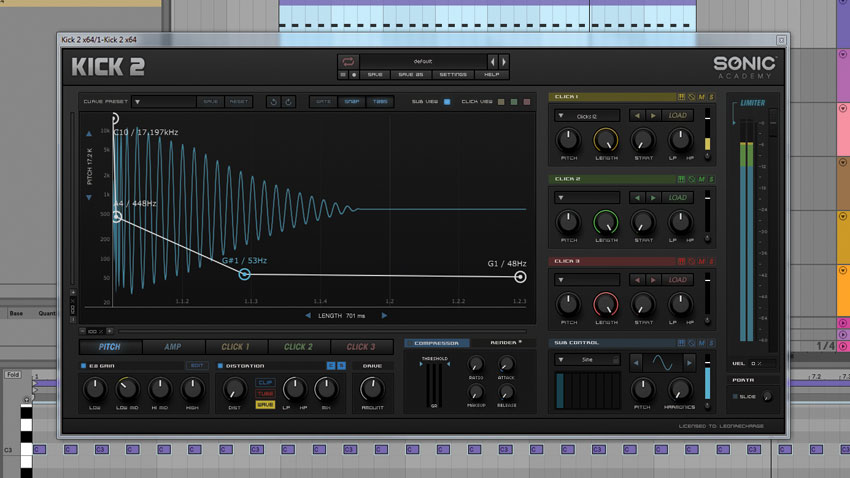Select the Compressor tab
This screenshot has height=478, width=850.
pyautogui.click(x=436, y=343)
